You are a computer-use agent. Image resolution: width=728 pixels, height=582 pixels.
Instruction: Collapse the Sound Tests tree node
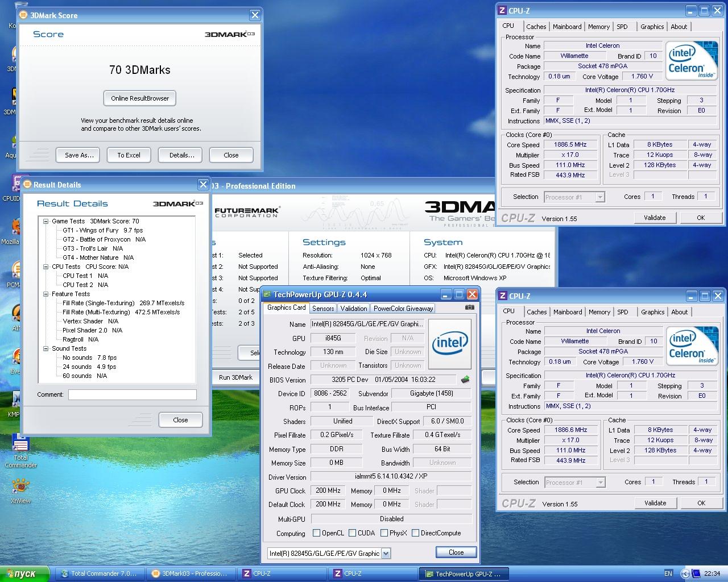45,348
